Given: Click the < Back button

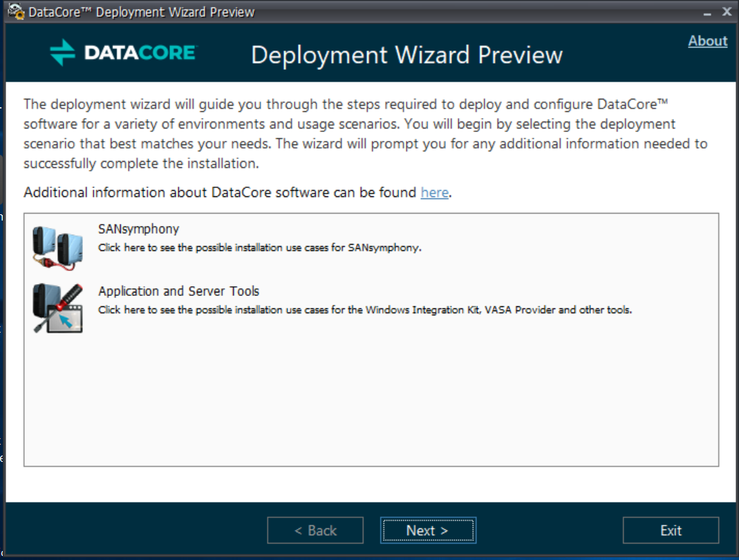Looking at the screenshot, I should click(x=315, y=531).
